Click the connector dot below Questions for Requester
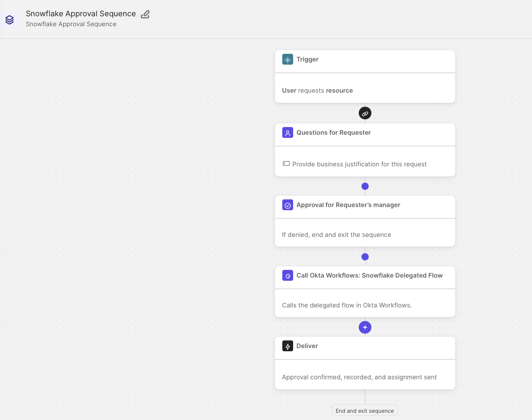532x420 pixels. tap(365, 186)
